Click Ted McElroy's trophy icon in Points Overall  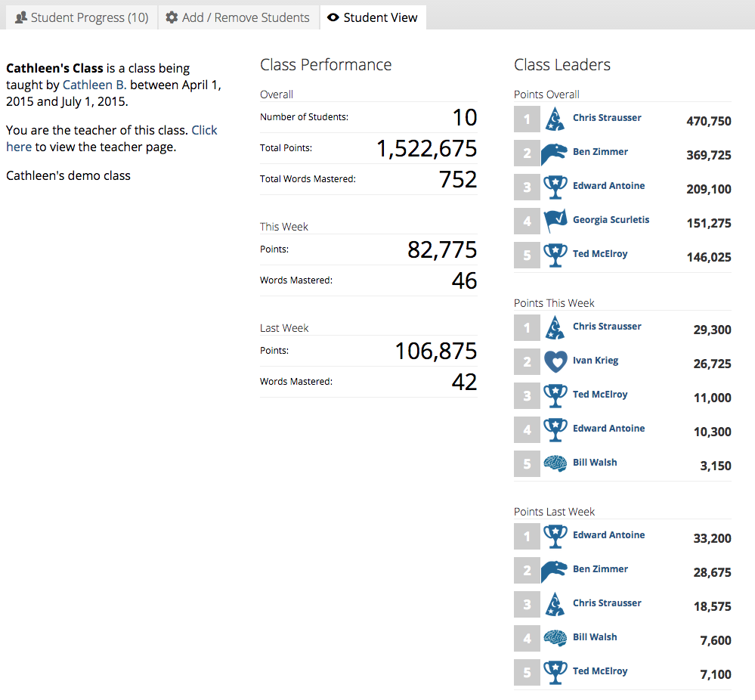pyautogui.click(x=555, y=255)
